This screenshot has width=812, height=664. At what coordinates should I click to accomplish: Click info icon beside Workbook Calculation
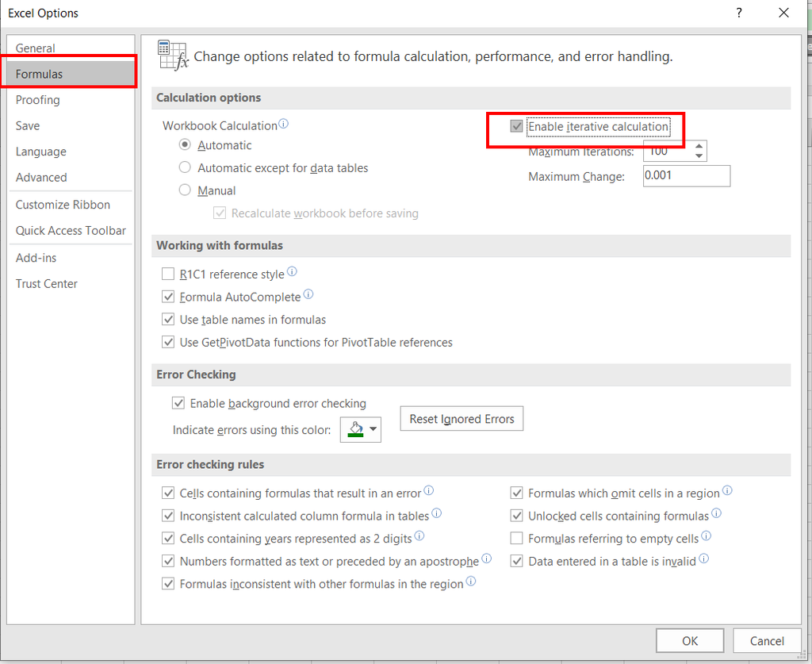click(283, 124)
